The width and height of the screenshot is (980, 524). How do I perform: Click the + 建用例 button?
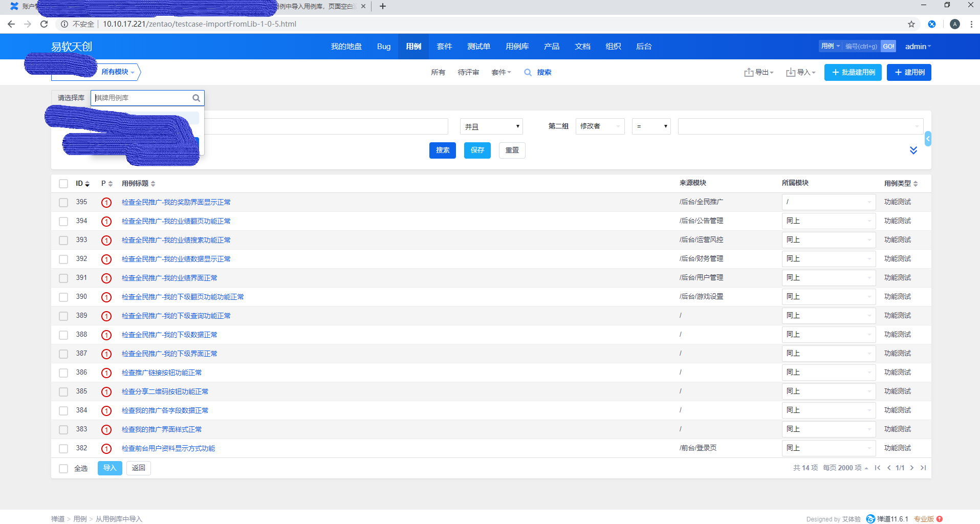pos(909,73)
